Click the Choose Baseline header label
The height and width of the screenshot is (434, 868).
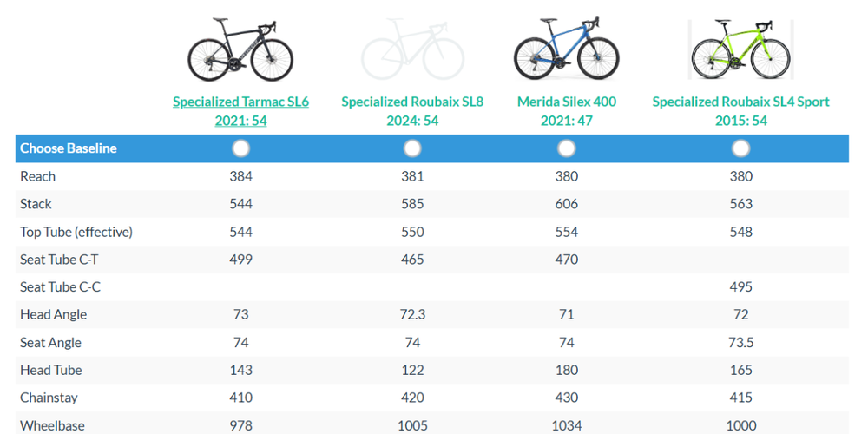(69, 148)
